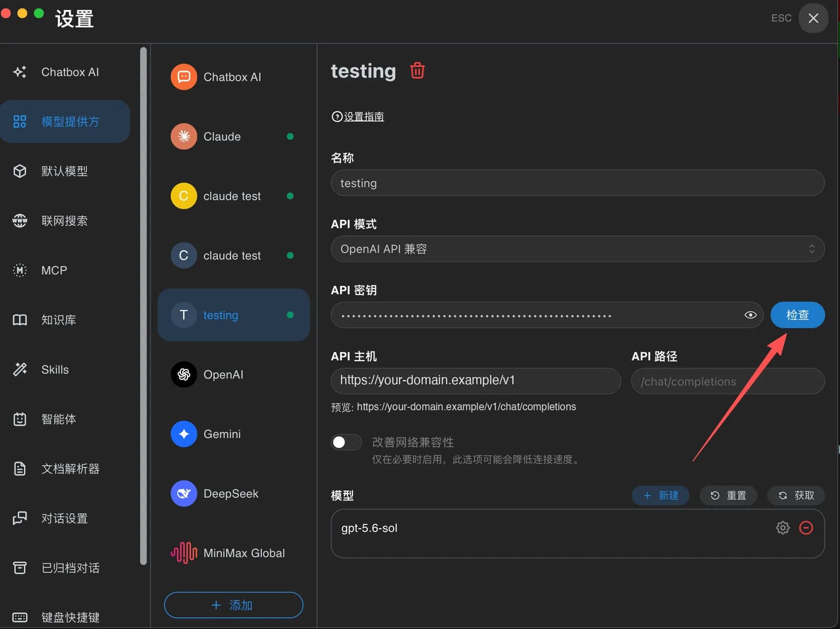Open 文档解析器 document parser settings

(x=65, y=469)
